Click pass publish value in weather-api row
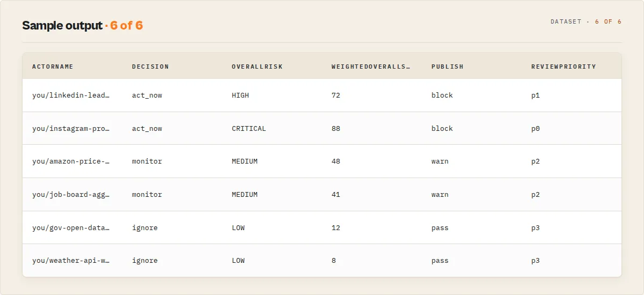The height and width of the screenshot is (295, 644). pos(440,261)
